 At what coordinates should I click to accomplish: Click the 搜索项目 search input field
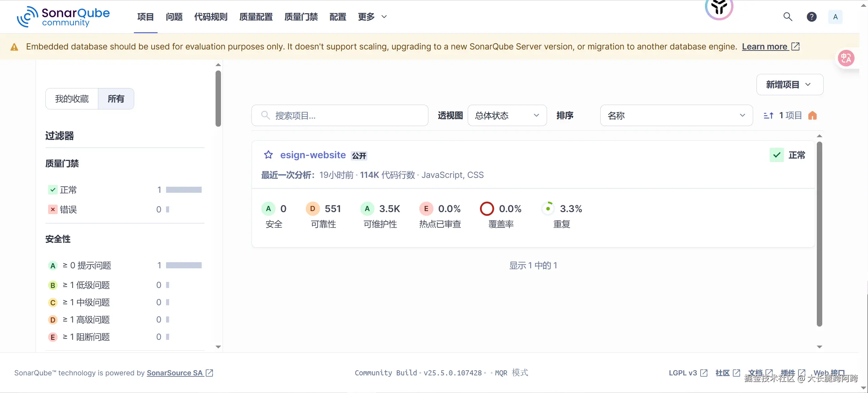pyautogui.click(x=340, y=116)
